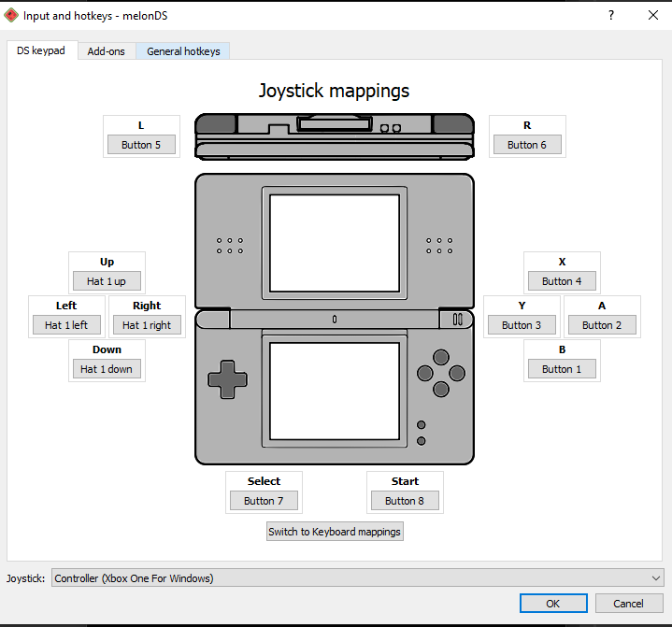Change the Select mapping Button 7
Viewport: 672px width, 627px height.
[264, 501]
